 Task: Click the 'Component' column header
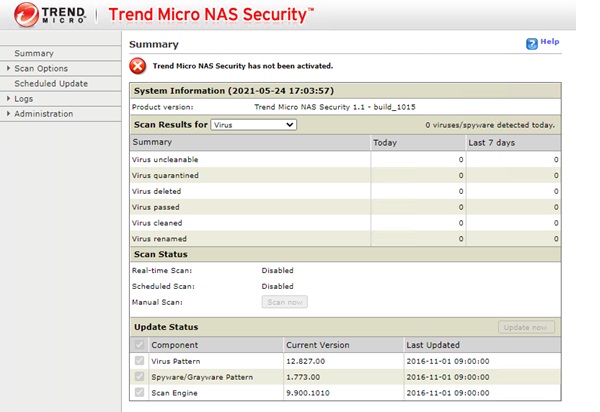pos(174,345)
